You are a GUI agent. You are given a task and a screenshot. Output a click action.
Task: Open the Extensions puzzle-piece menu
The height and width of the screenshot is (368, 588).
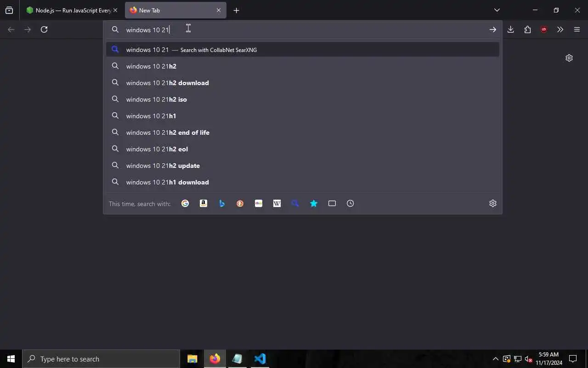[527, 29]
